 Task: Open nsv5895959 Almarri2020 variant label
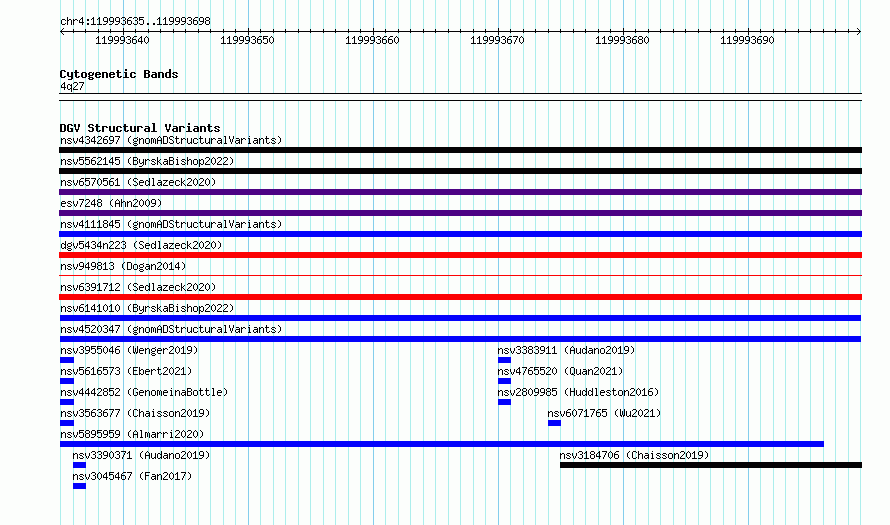pyautogui.click(x=132, y=434)
